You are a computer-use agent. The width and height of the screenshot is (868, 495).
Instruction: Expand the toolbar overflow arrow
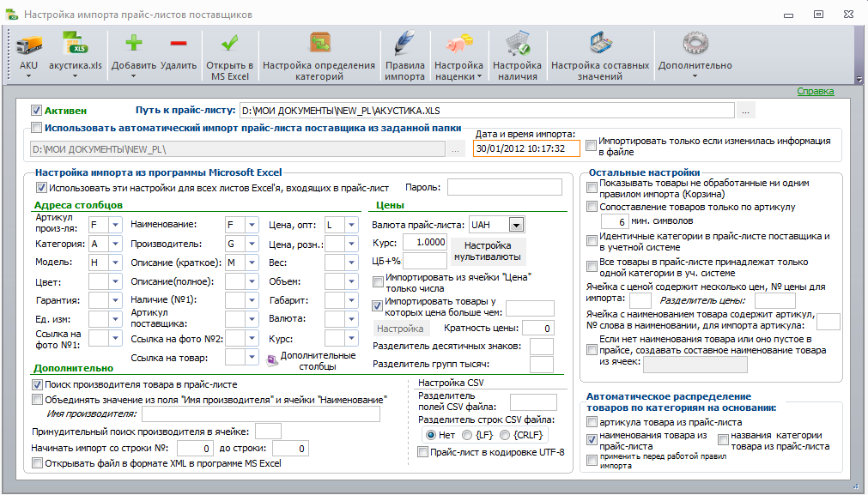point(859,79)
